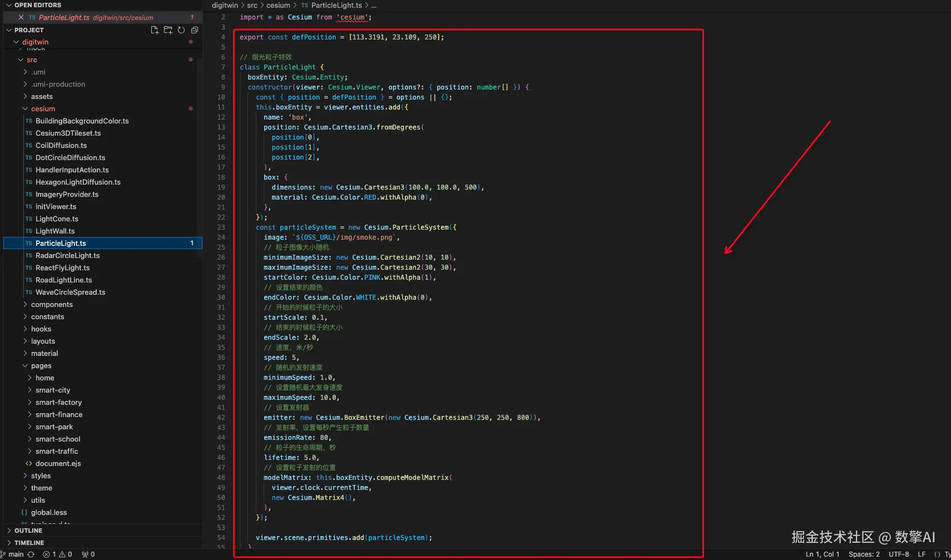
Task: Open problems panel via errors indicator
Action: click(58, 554)
